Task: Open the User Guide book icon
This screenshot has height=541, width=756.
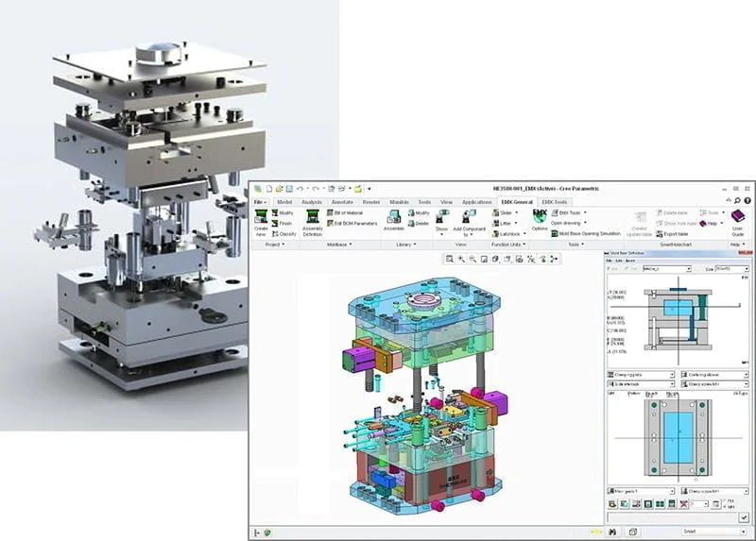Action: click(738, 220)
